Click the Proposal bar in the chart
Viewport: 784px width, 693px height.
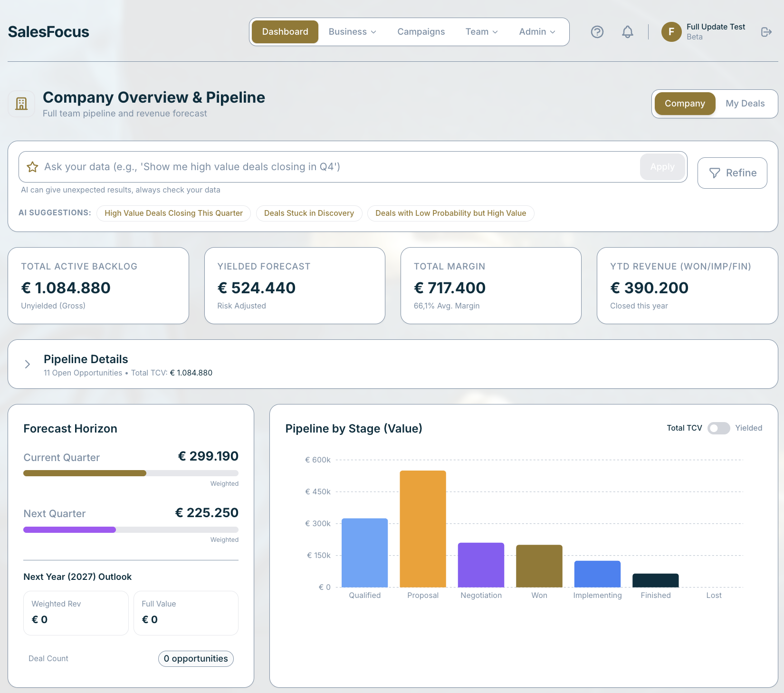pos(423,529)
